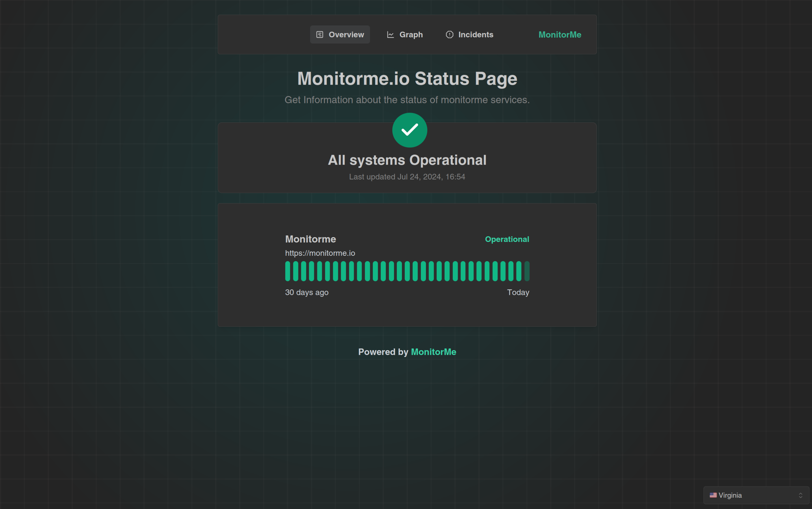This screenshot has height=509, width=812.
Task: Click the Graph chart icon
Action: (x=390, y=35)
